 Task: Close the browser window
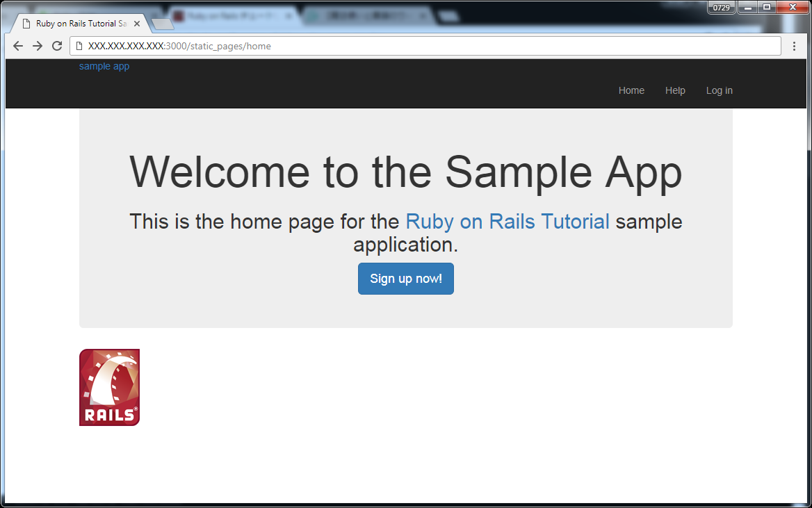click(793, 7)
